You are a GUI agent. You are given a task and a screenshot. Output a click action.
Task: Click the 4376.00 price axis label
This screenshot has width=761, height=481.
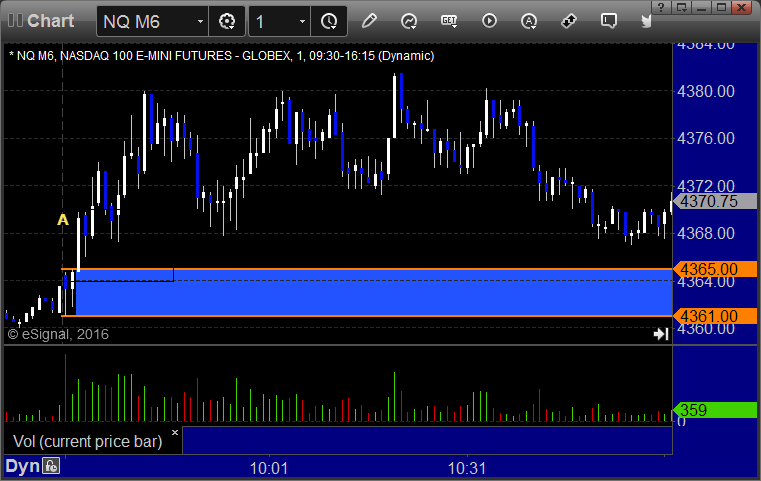click(706, 138)
